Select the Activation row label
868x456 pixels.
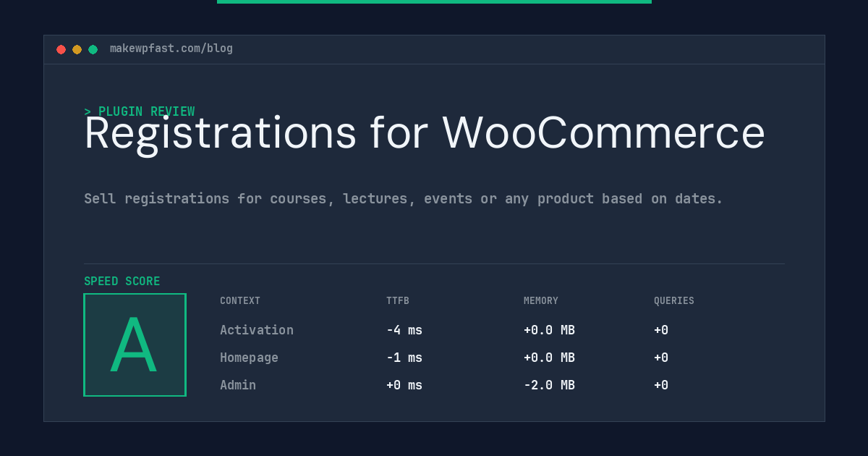point(257,330)
